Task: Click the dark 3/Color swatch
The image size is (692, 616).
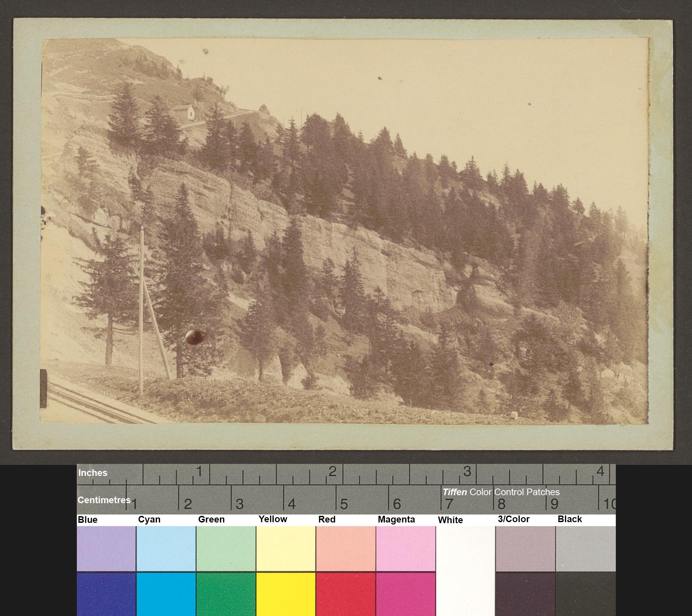Action: (x=525, y=594)
